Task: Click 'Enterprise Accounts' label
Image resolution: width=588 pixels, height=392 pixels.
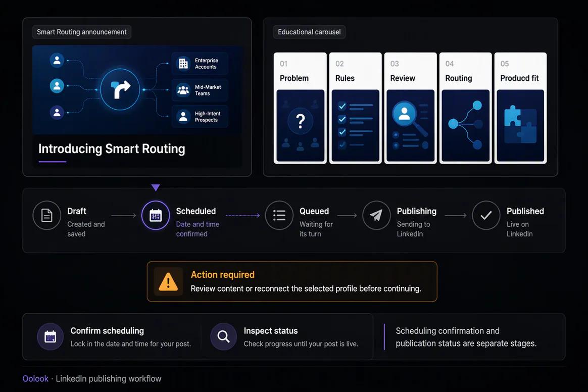Action: coord(206,63)
